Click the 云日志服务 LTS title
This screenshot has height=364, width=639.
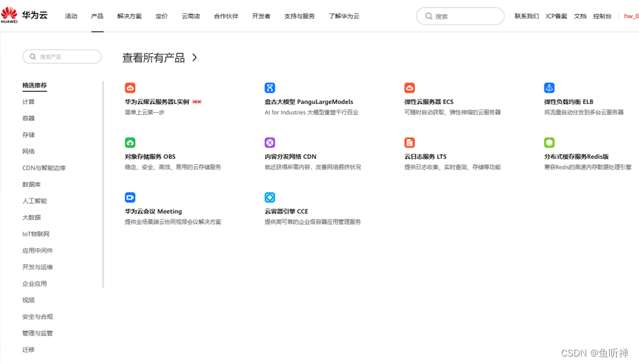[x=425, y=157]
